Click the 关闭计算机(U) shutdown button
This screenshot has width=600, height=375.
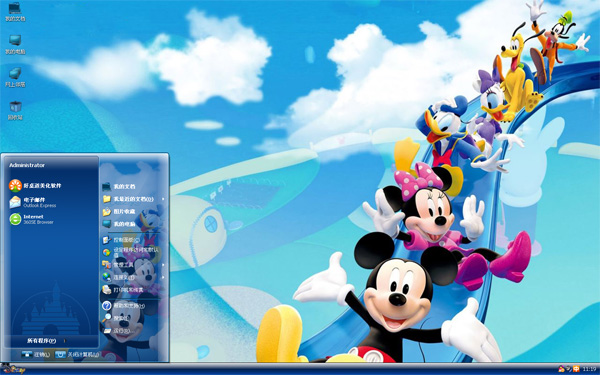pyautogui.click(x=78, y=354)
